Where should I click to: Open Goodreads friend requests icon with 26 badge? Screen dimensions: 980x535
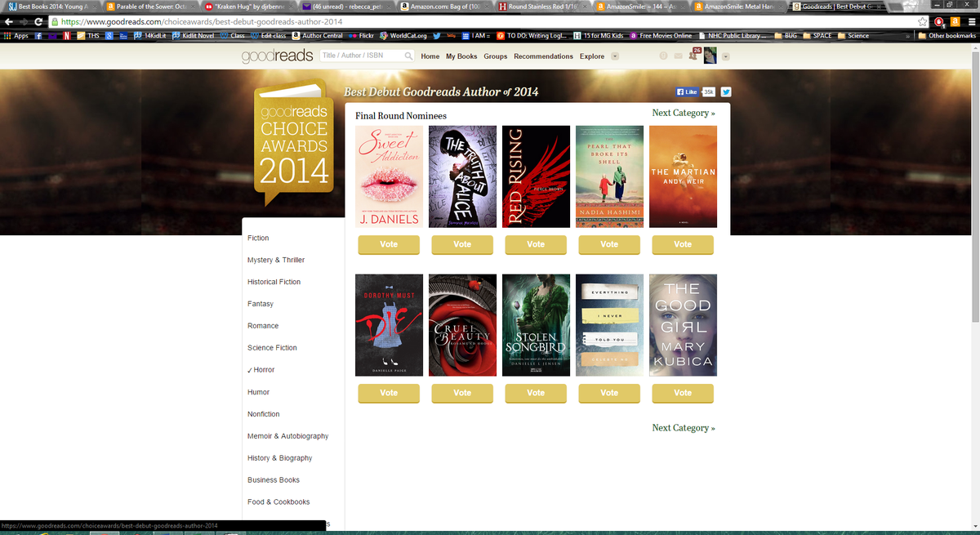click(x=694, y=56)
